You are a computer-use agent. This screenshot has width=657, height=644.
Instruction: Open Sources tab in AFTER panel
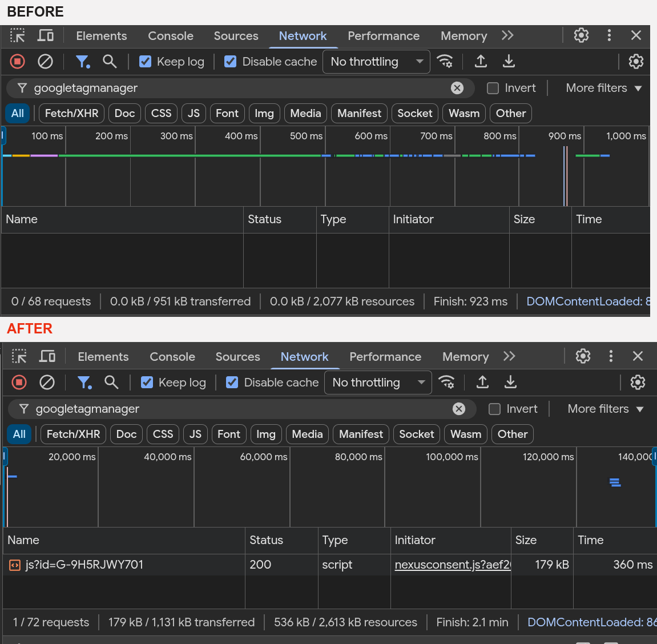(237, 357)
